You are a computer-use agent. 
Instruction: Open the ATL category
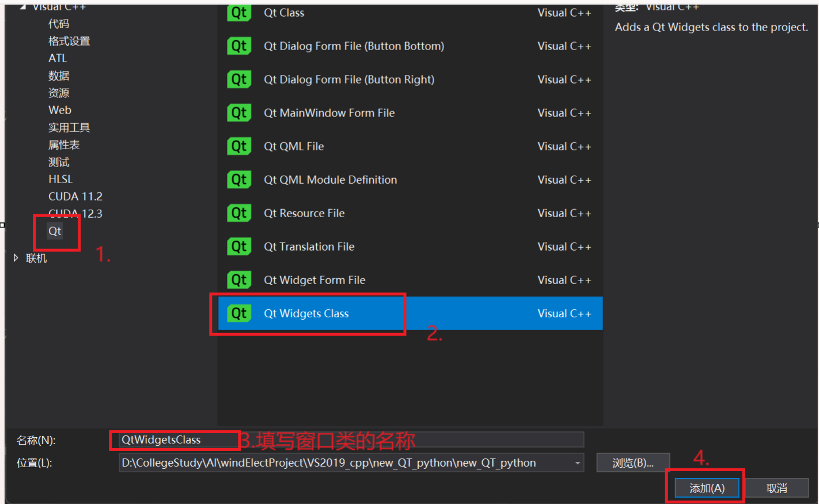point(58,58)
